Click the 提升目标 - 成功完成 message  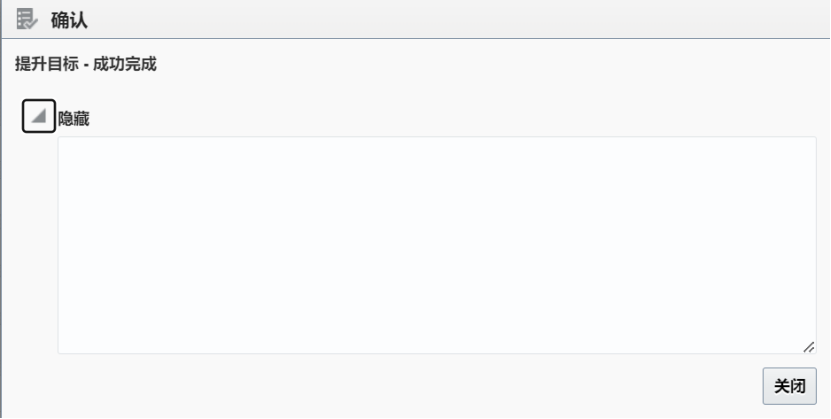[86, 65]
